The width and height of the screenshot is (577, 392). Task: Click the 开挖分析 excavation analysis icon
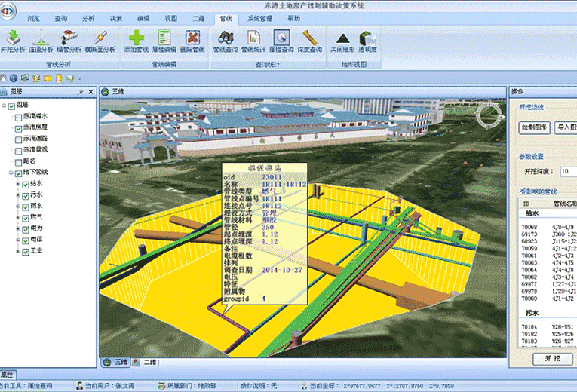pyautogui.click(x=13, y=39)
